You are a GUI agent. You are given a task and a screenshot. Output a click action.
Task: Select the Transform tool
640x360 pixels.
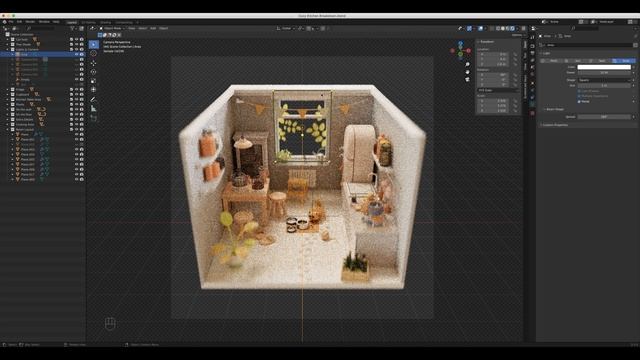tap(93, 89)
